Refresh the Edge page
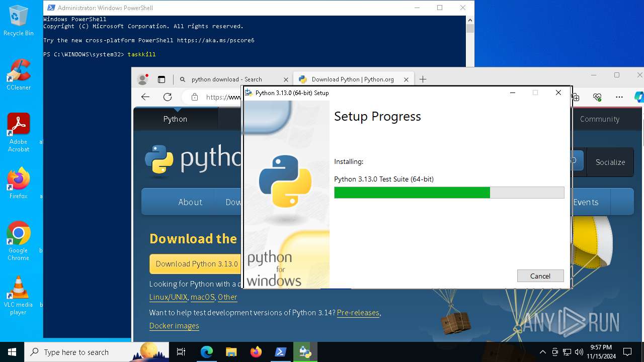This screenshot has width=644, height=362. [168, 97]
